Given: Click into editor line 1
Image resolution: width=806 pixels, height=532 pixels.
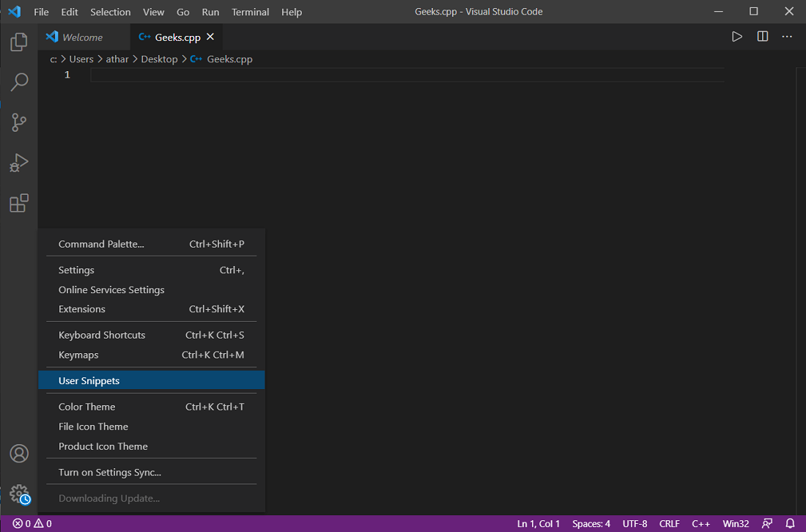Looking at the screenshot, I should (x=407, y=75).
